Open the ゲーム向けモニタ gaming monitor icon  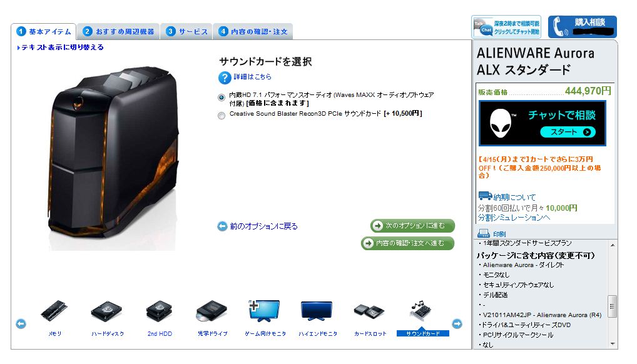click(265, 311)
